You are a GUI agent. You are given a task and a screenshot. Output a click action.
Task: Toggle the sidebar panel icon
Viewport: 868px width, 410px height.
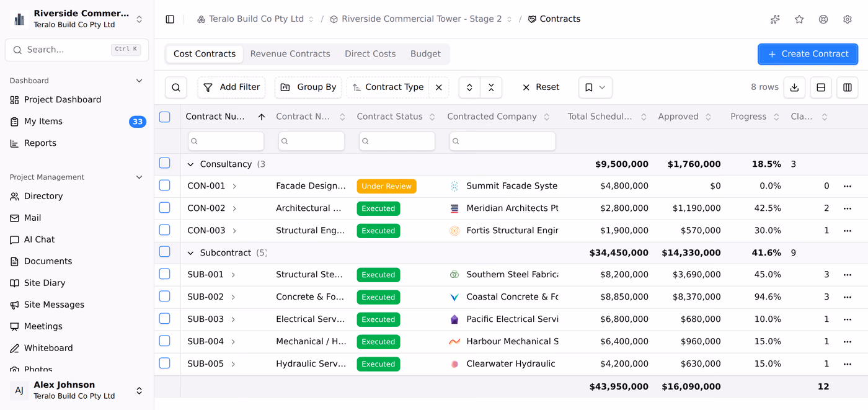(170, 19)
